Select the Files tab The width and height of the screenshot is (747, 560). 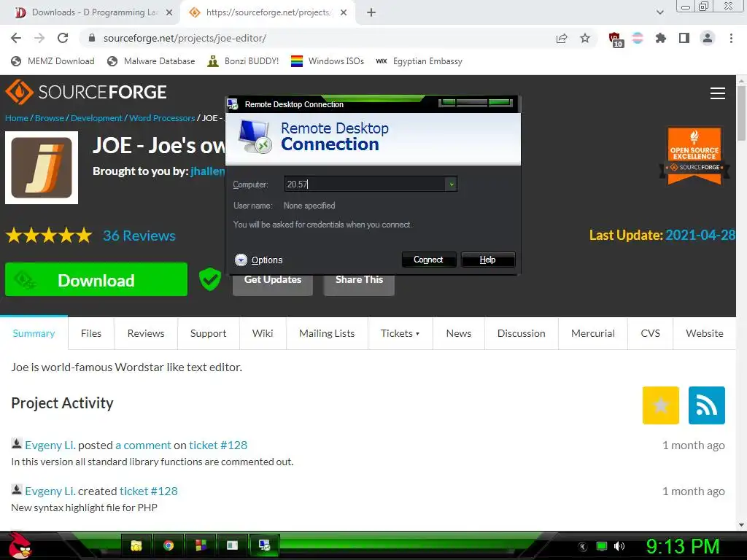click(91, 333)
